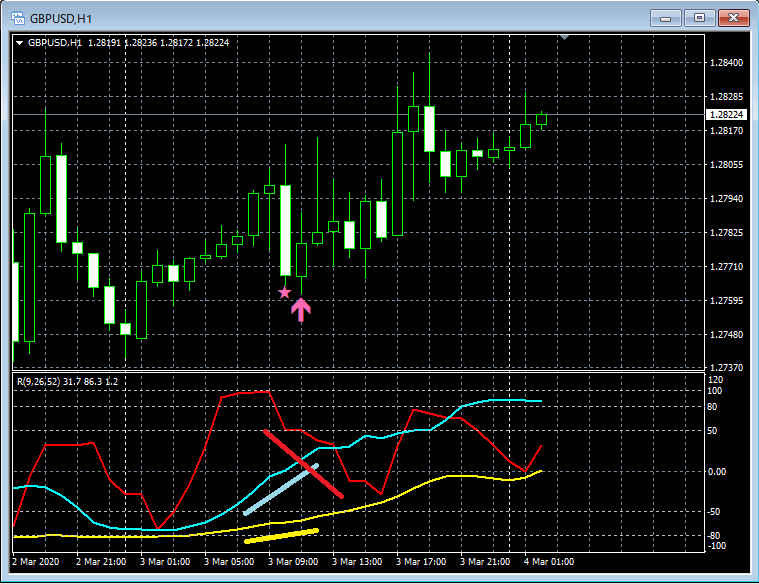The width and height of the screenshot is (759, 584).
Task: Minimize the GBPUSD,H1 chart window
Action: click(666, 18)
